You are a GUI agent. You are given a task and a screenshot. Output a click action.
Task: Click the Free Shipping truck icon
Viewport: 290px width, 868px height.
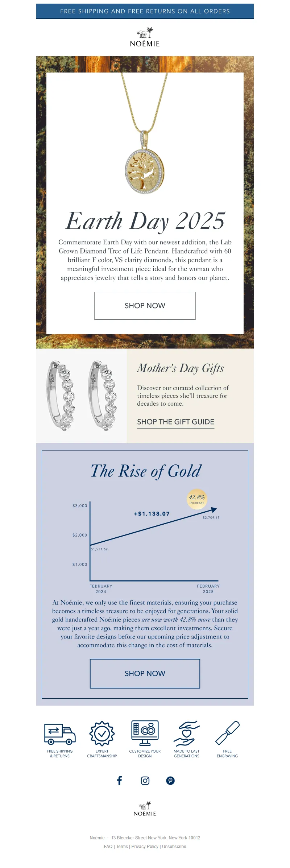click(60, 733)
